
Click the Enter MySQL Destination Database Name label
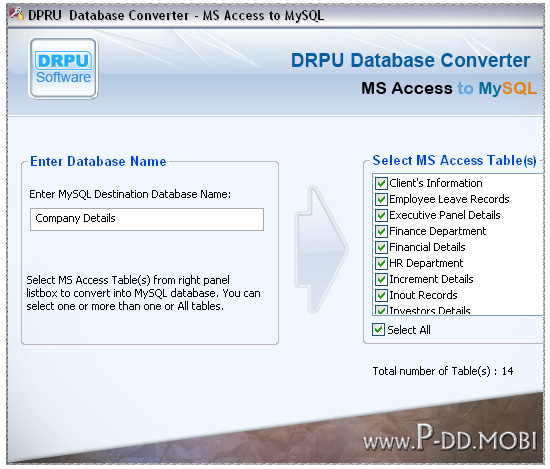pos(130,194)
